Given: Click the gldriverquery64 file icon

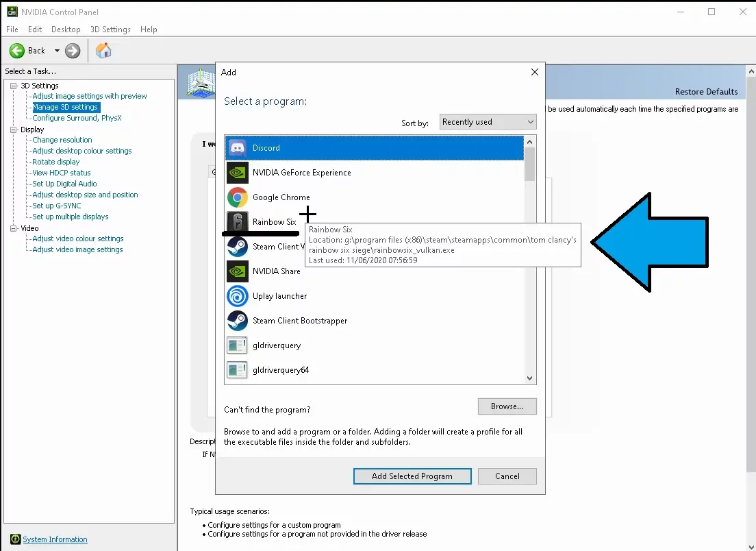Looking at the screenshot, I should click(x=237, y=370).
